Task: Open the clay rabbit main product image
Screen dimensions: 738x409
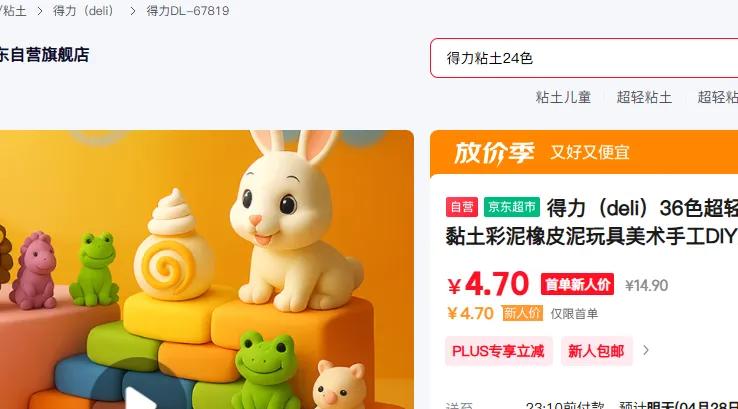Action: pyautogui.click(x=207, y=269)
